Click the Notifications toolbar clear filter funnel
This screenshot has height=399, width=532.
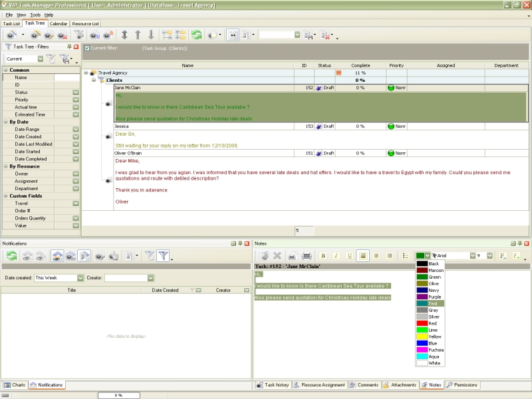tap(150, 255)
